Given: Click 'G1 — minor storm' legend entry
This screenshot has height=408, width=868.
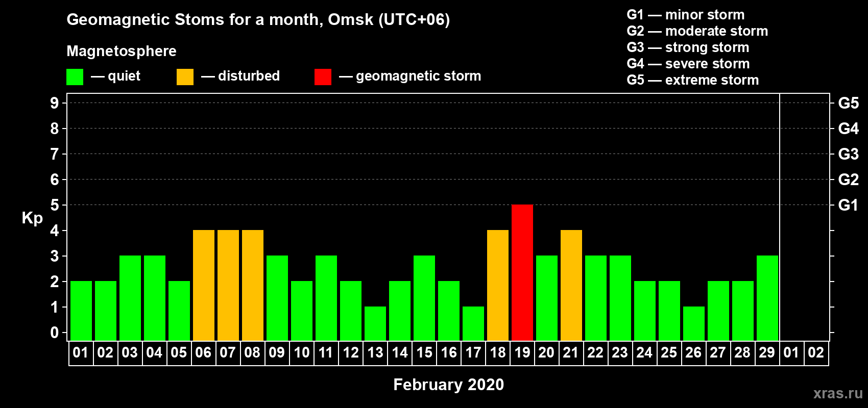Looking at the screenshot, I should click(686, 15).
